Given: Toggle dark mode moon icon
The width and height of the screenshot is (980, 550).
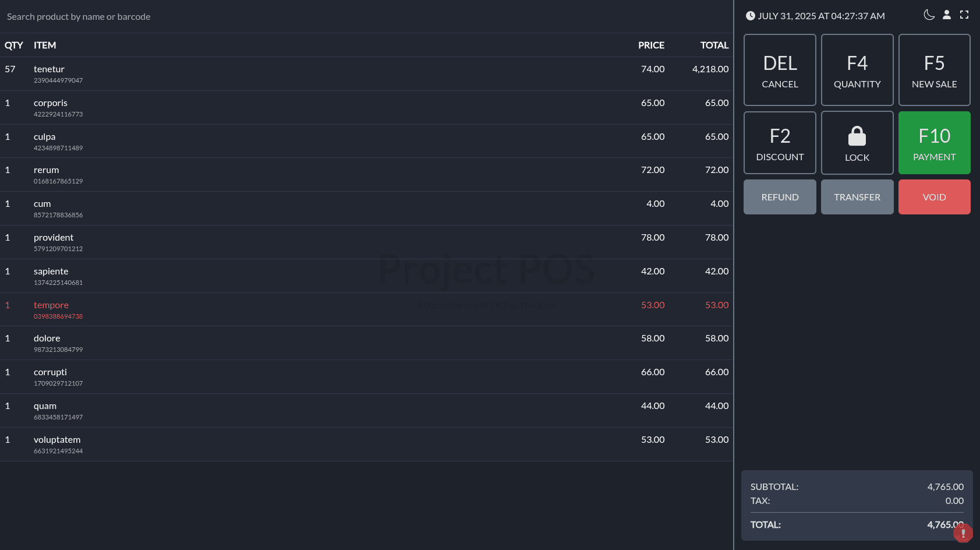Looking at the screenshot, I should point(929,15).
